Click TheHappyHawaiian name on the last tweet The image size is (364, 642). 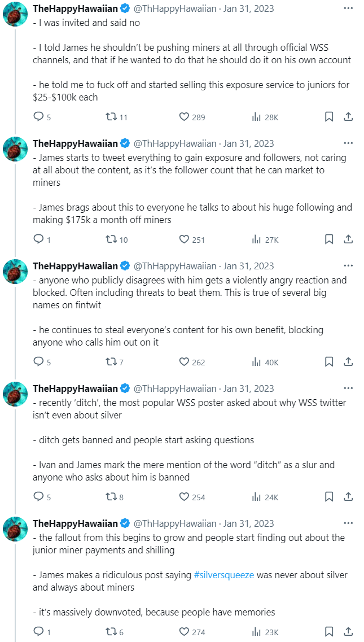point(75,523)
